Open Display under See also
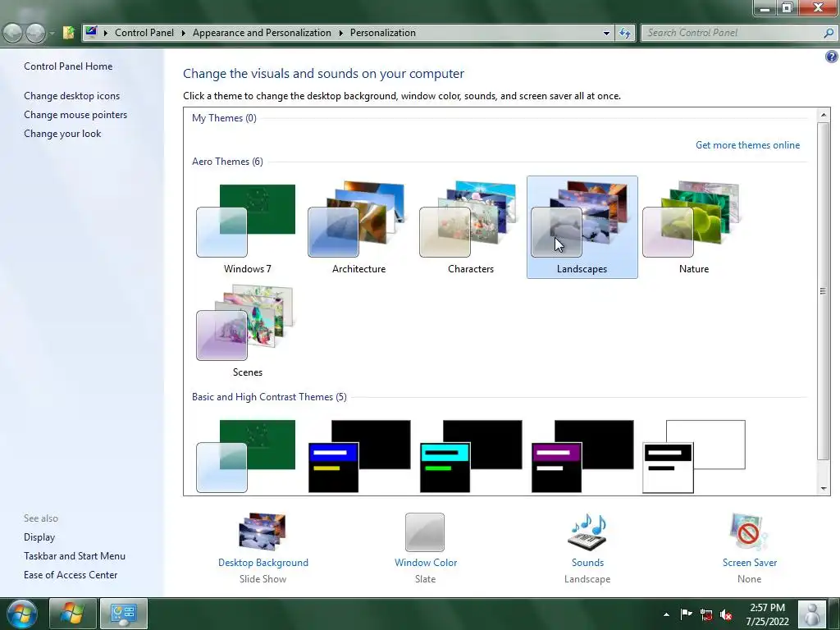This screenshot has height=630, width=840. click(39, 537)
